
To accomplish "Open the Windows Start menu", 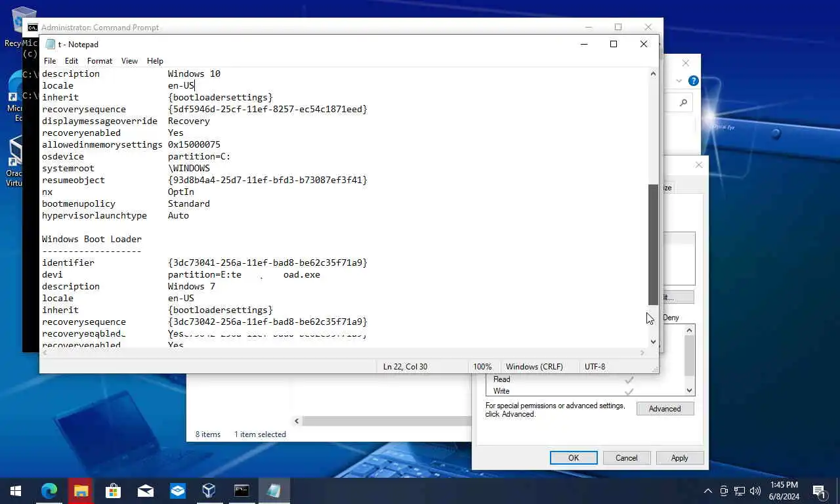I will click(x=16, y=490).
